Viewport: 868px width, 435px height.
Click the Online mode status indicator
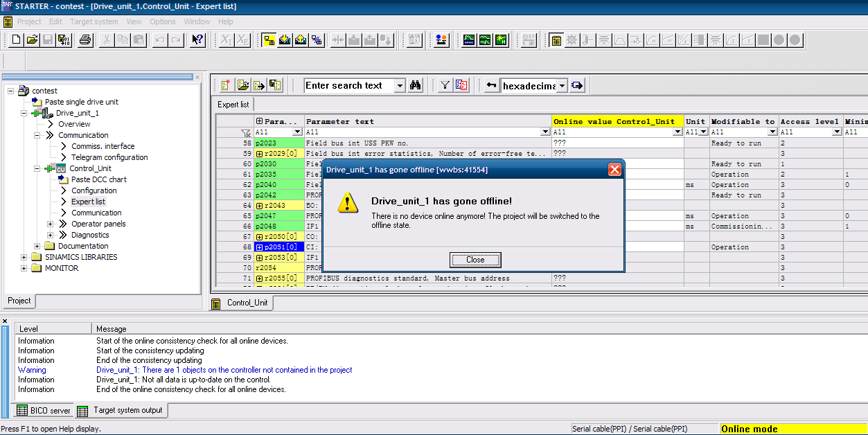(x=794, y=429)
